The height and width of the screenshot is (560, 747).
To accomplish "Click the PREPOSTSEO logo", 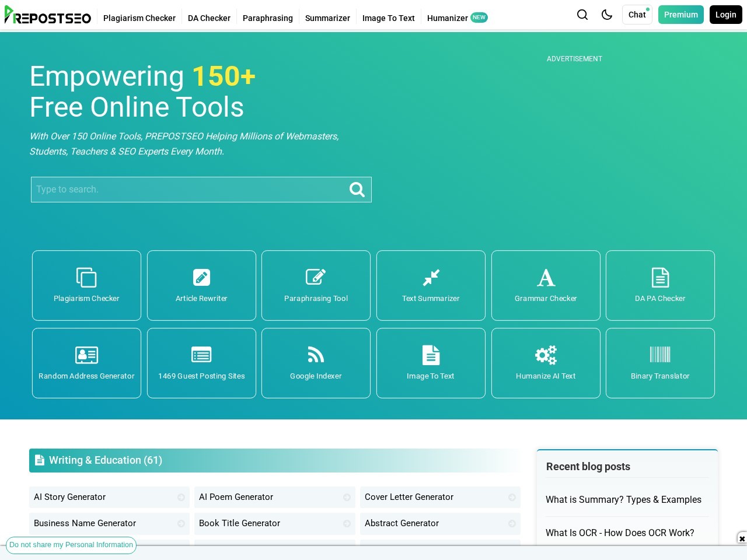I will click(x=48, y=16).
